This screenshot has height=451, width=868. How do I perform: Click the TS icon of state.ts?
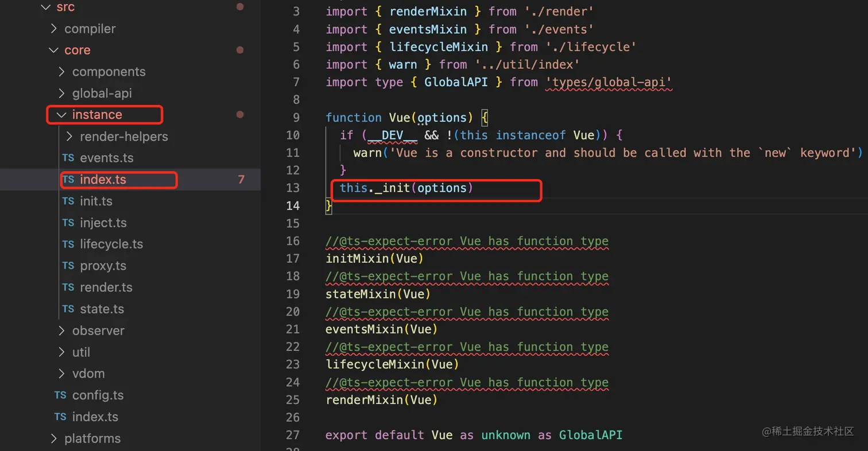tap(68, 309)
